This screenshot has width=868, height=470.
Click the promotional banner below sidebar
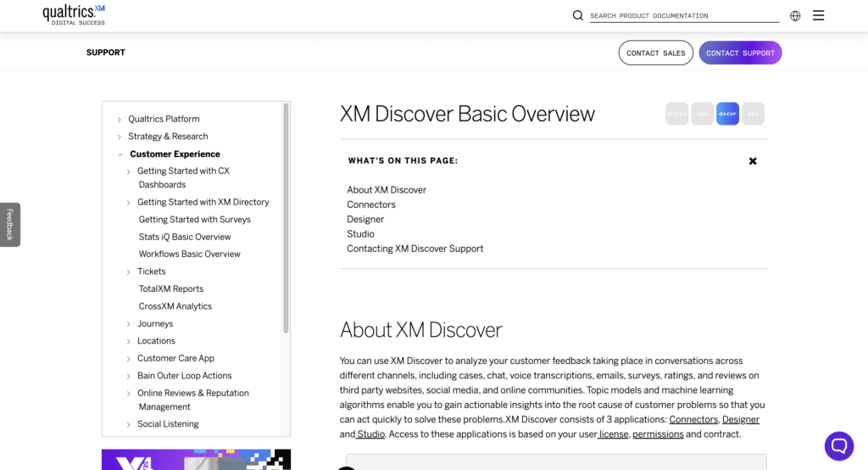tap(196, 460)
